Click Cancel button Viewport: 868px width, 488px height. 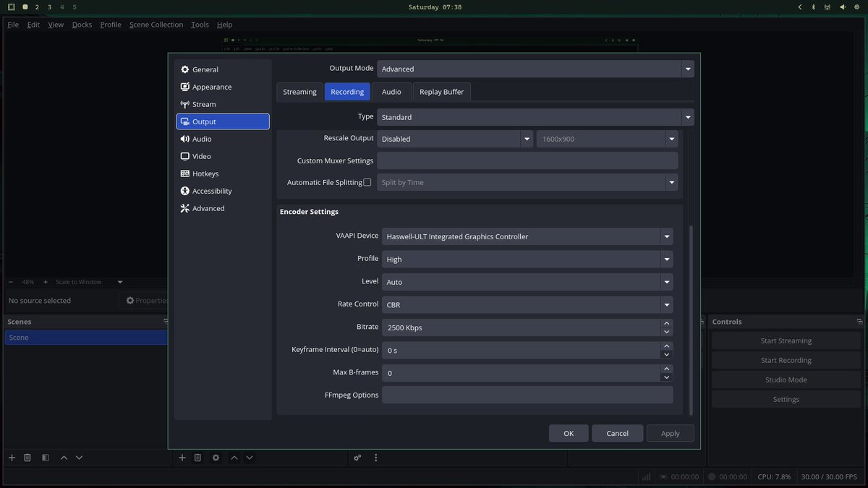pos(617,433)
